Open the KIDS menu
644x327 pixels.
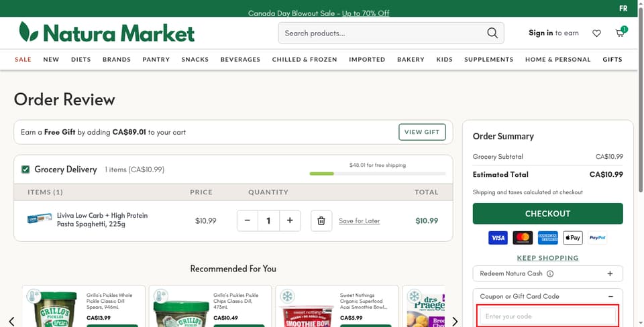point(444,60)
